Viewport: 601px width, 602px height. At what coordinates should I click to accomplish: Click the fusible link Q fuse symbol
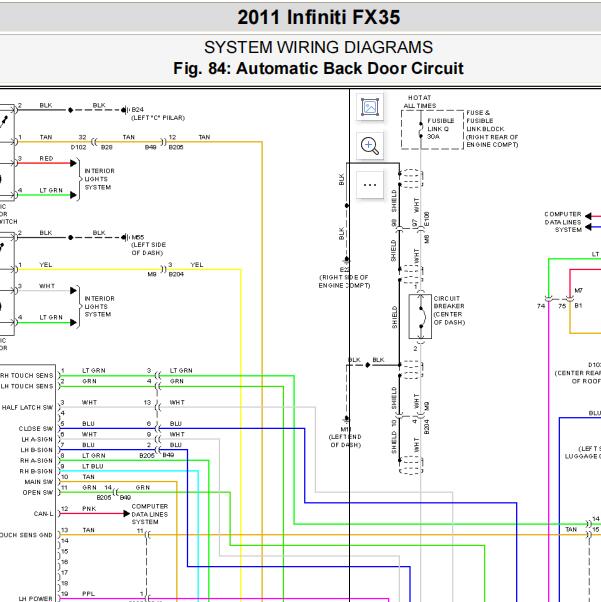(421, 130)
